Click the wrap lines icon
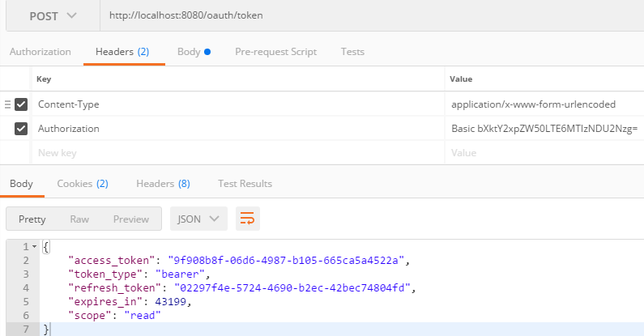 (x=247, y=219)
